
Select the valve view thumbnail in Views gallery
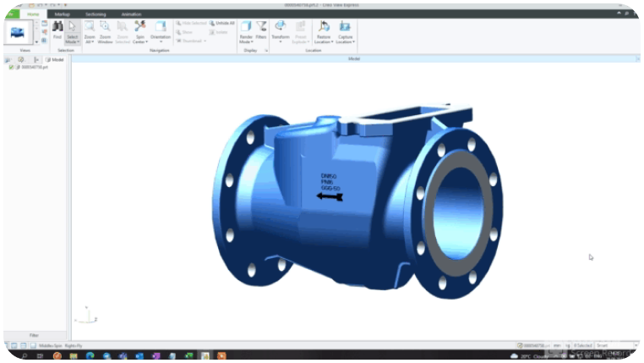pos(18,32)
